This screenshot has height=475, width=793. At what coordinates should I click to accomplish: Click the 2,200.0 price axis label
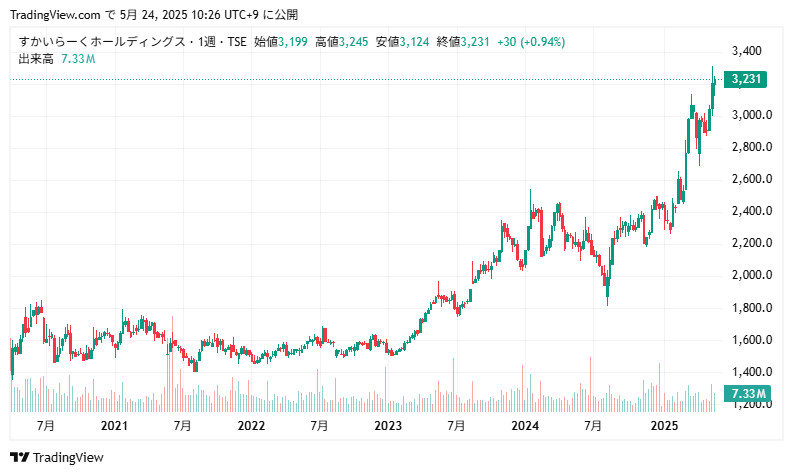point(752,243)
